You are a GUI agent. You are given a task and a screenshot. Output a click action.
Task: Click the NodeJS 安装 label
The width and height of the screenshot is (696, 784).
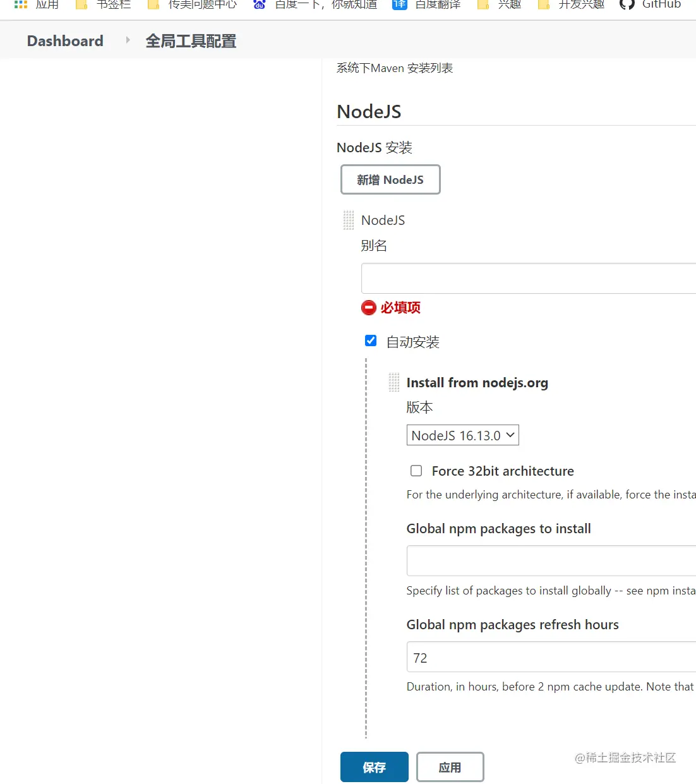(375, 148)
